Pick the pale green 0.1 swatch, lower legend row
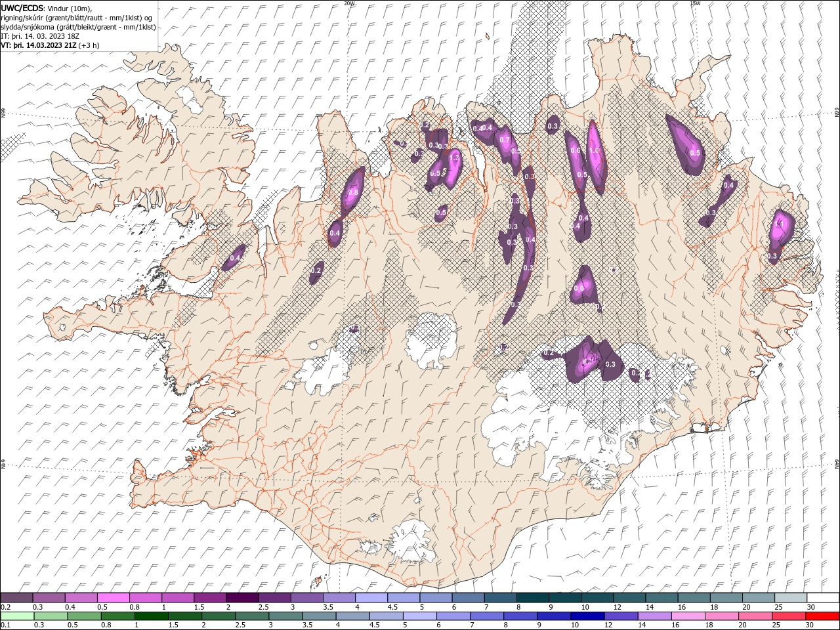Viewport: 840px width, 630px height. [x=18, y=616]
